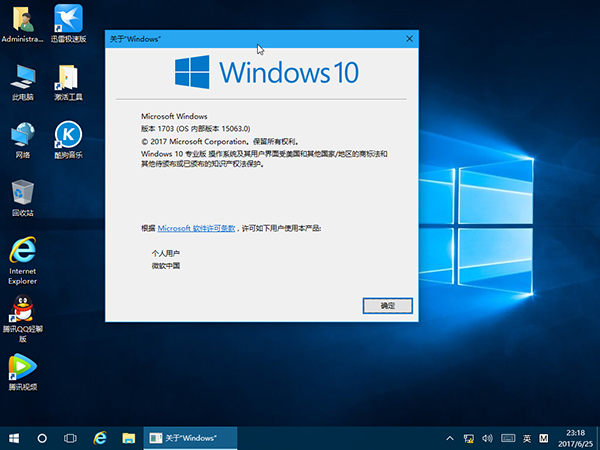Image resolution: width=600 pixels, height=450 pixels.
Task: Open the Microsoft 软件许可条款 link
Action: 196,228
